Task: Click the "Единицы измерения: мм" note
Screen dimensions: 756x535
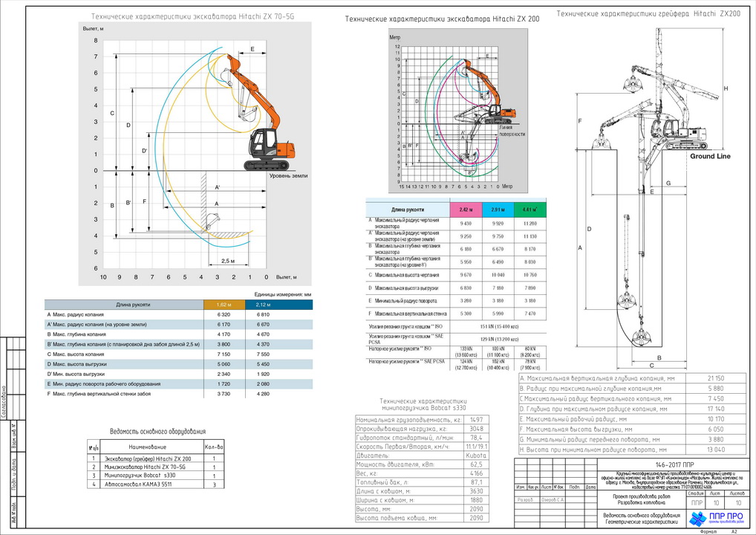Action: [x=283, y=294]
